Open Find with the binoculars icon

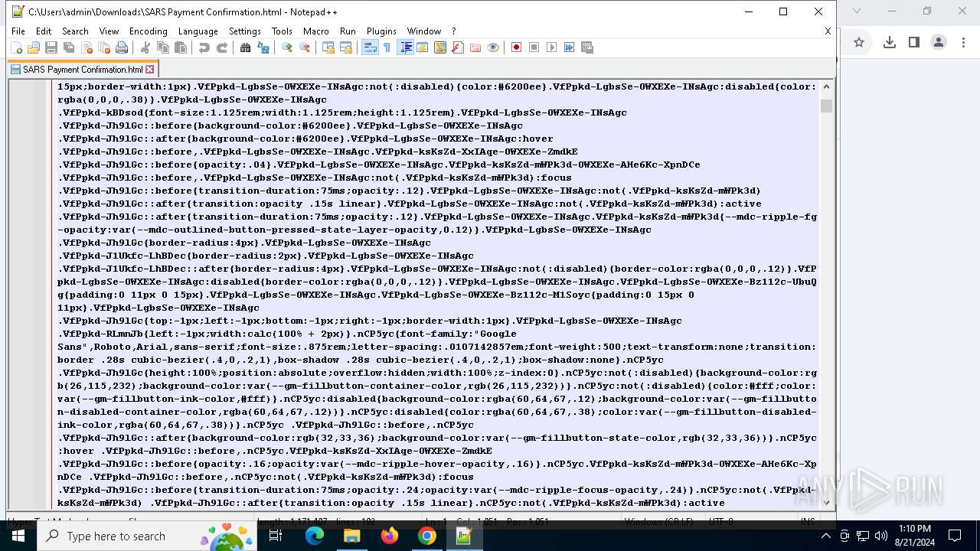[246, 47]
